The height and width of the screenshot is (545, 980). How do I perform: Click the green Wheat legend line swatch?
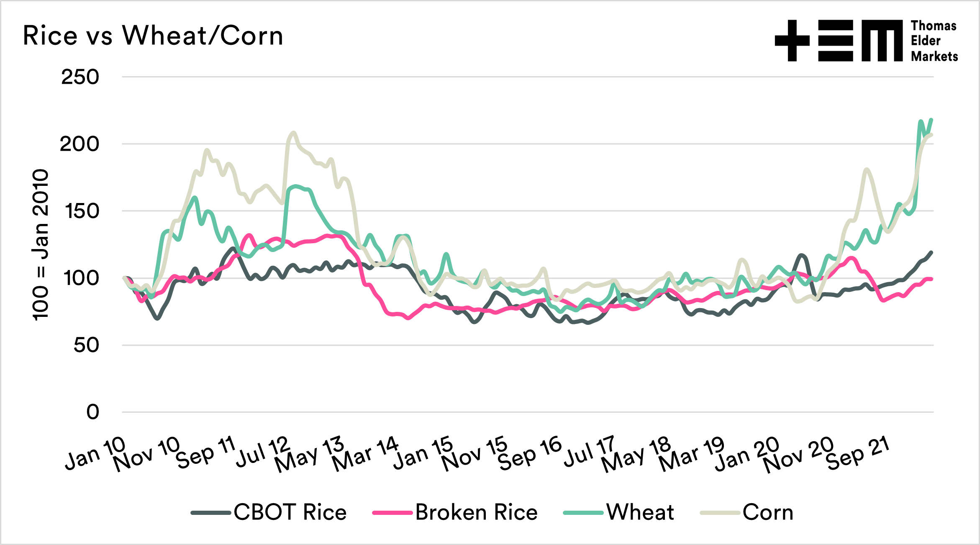583,513
